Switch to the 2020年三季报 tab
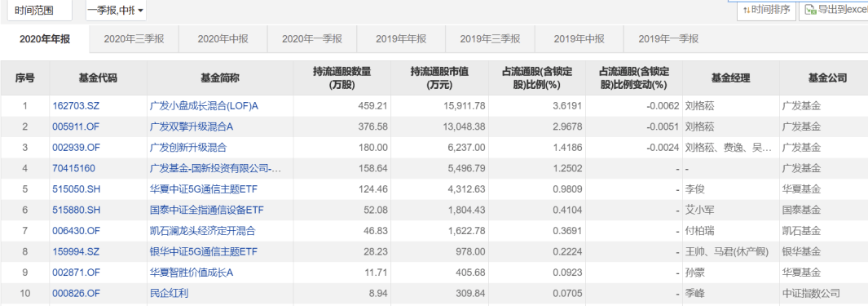Viewport: 868px width, 306px height. (x=134, y=39)
